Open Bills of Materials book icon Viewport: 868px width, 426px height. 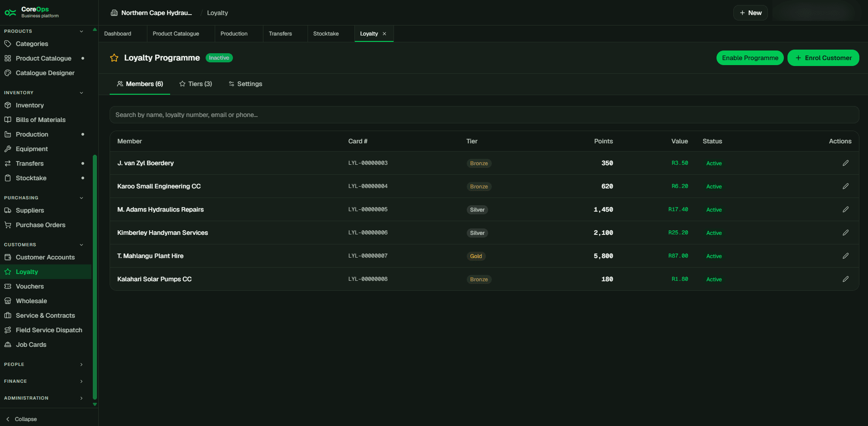click(x=8, y=120)
